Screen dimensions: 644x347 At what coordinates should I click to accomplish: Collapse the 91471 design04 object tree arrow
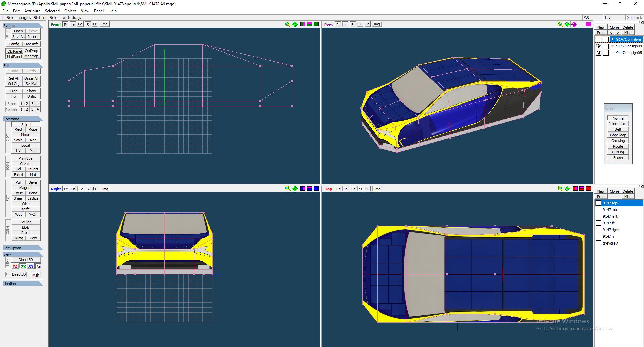click(x=613, y=46)
